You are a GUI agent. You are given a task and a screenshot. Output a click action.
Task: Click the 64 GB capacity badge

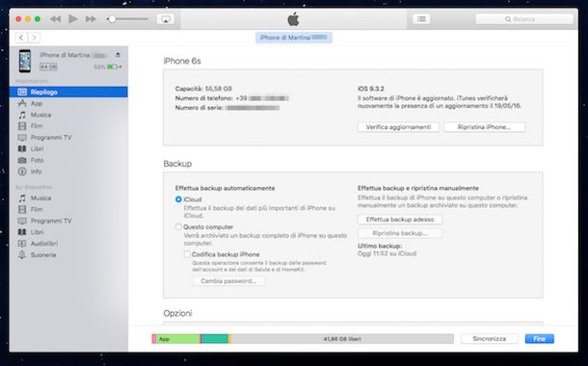click(48, 66)
